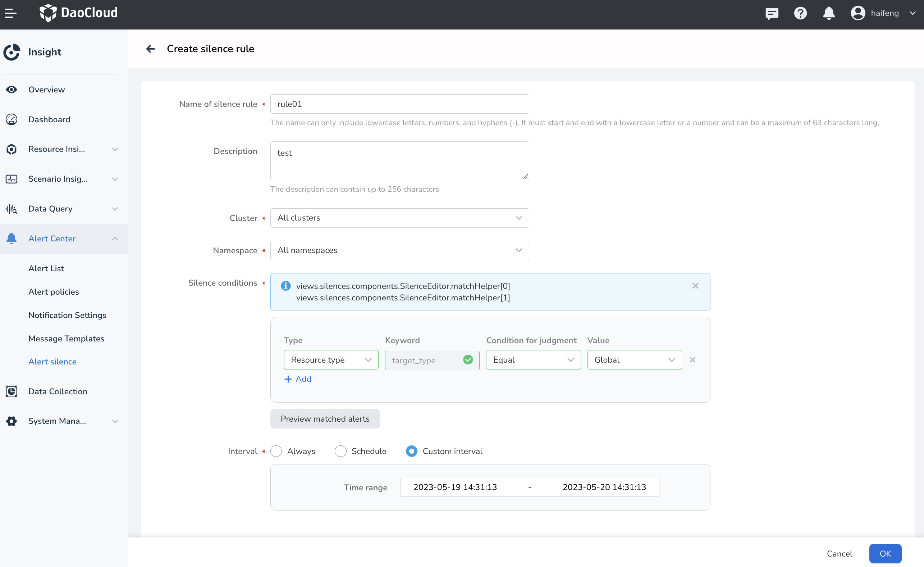Click the user avatar icon

pyautogui.click(x=857, y=13)
